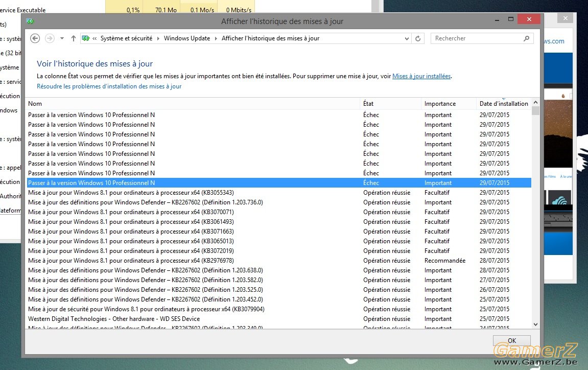This screenshot has width=588, height=370.
Task: Click the ws.com link in background browser
Action: click(x=554, y=41)
